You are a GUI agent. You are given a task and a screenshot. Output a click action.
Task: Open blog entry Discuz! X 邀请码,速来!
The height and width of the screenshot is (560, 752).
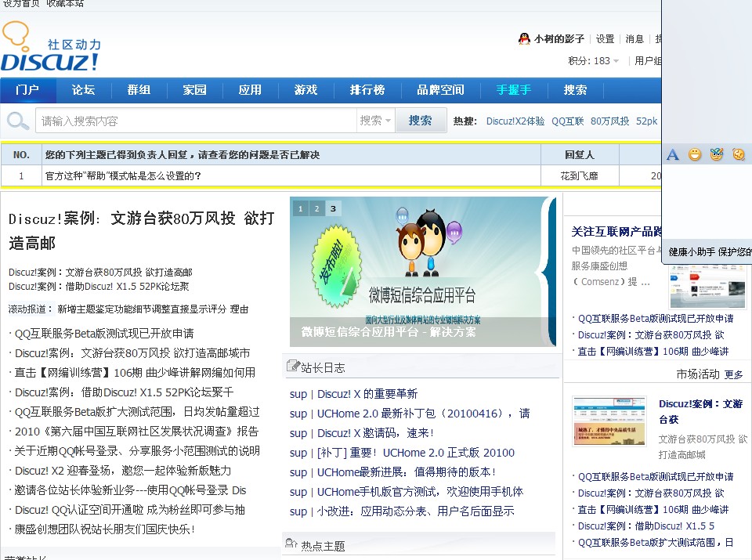click(x=375, y=433)
